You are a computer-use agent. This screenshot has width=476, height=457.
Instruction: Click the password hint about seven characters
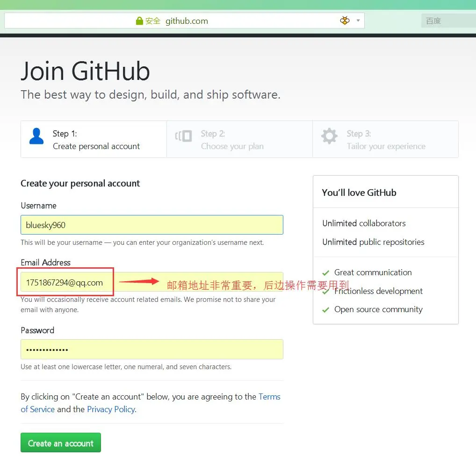tap(126, 367)
